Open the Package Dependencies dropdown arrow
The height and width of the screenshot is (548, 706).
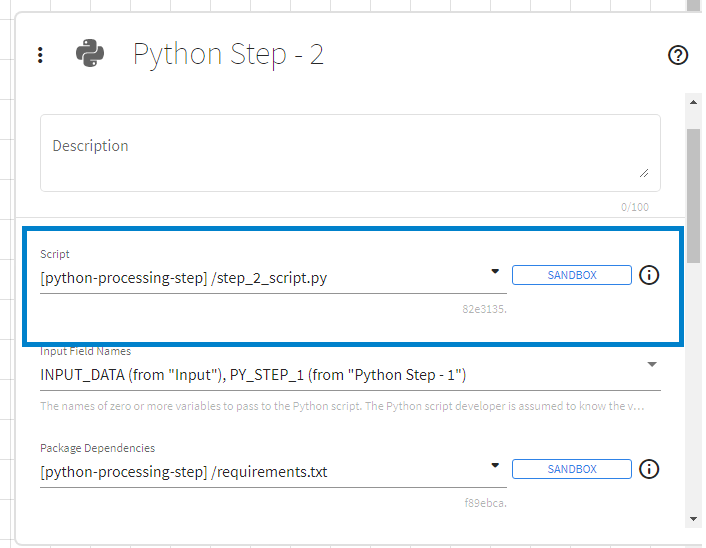[x=495, y=466]
